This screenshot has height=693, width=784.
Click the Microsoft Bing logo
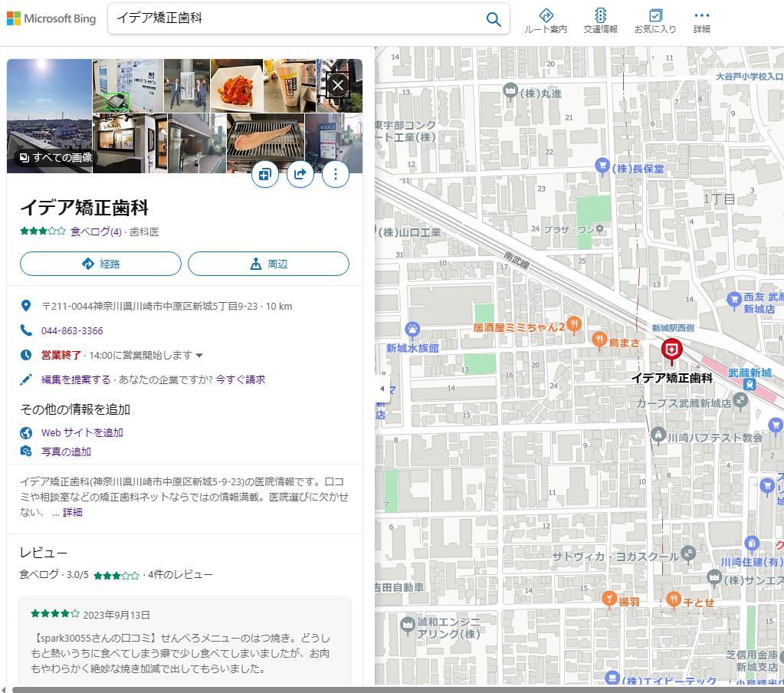point(51,18)
